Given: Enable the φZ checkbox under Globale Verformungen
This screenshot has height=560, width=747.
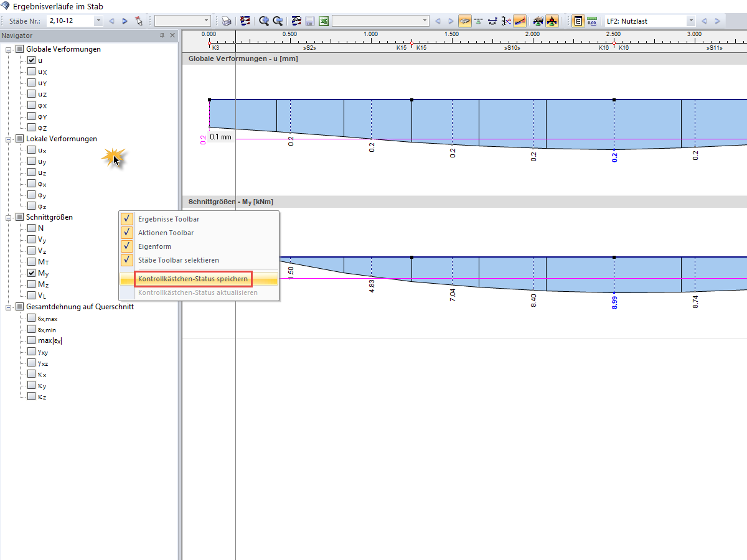Looking at the screenshot, I should click(31, 128).
